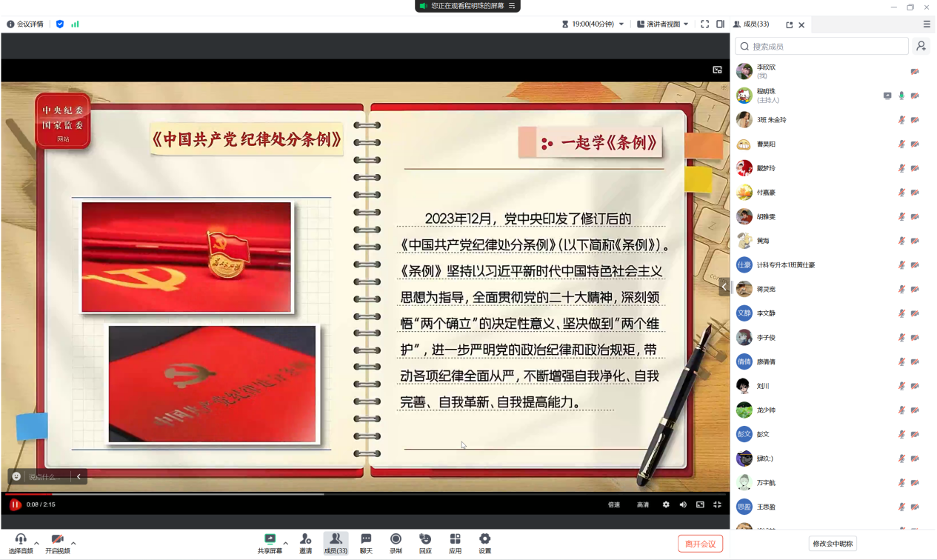Select the 成员(33) item in bottom toolbar

336,543
